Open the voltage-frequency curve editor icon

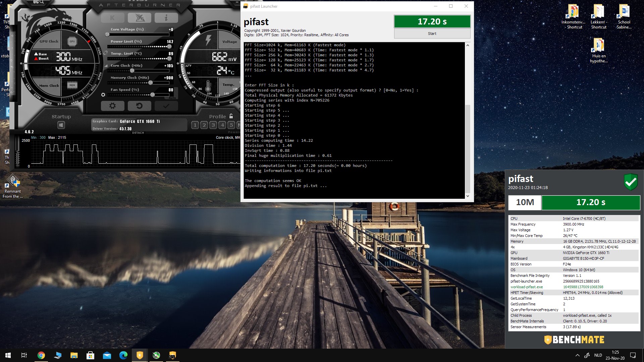click(106, 66)
